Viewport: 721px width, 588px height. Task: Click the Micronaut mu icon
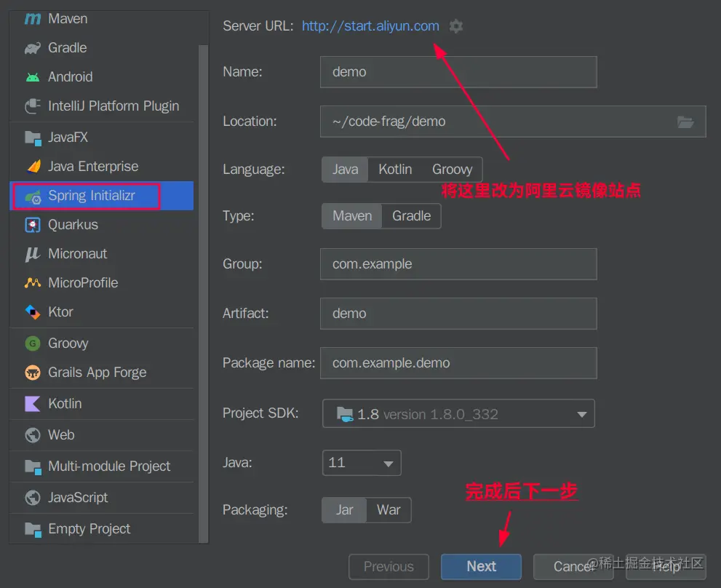pos(33,254)
